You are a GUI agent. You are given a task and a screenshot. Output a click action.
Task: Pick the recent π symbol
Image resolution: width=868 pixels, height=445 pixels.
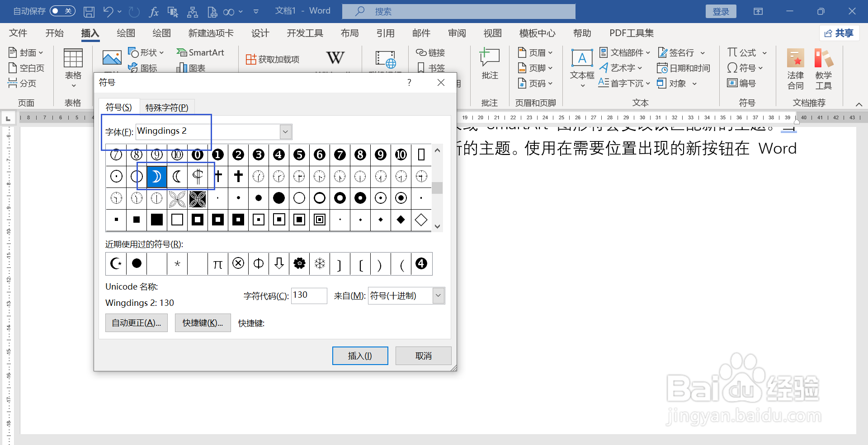(x=218, y=264)
